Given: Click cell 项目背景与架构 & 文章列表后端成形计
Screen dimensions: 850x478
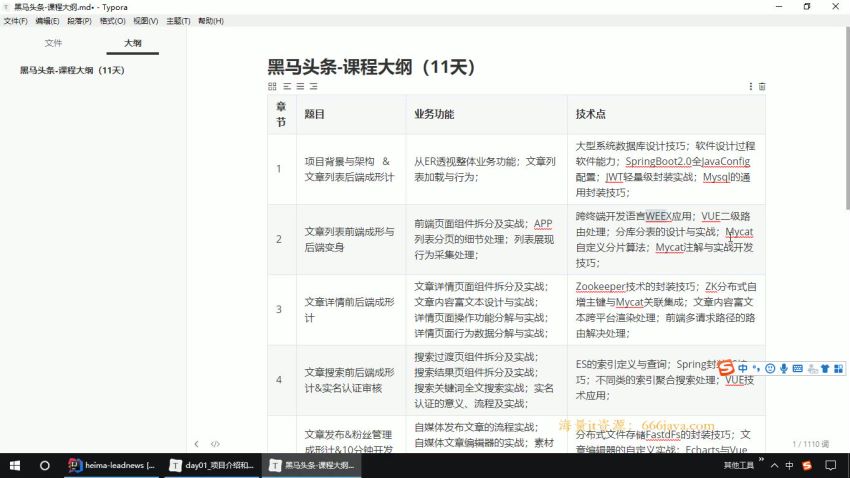Looking at the screenshot, I should [x=351, y=169].
